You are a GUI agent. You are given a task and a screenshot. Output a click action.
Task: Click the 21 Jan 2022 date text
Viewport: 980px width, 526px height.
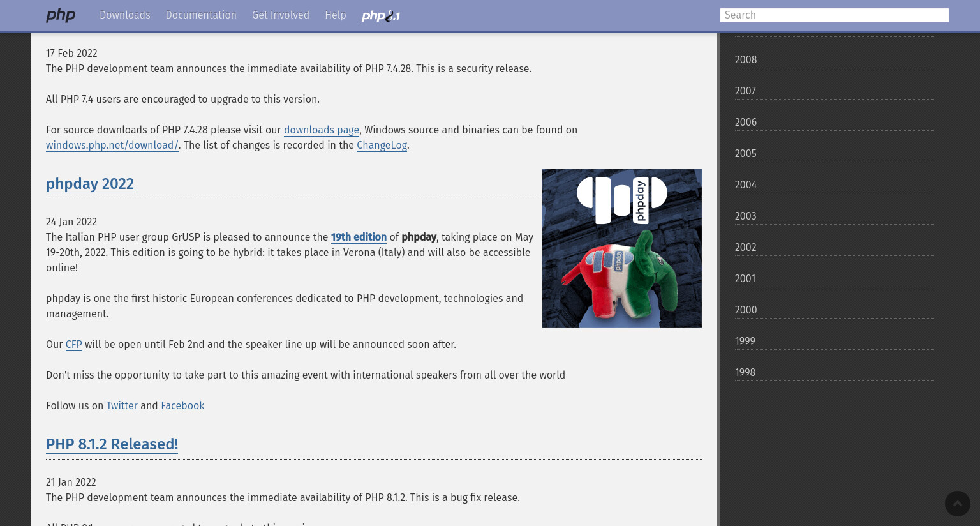[71, 482]
